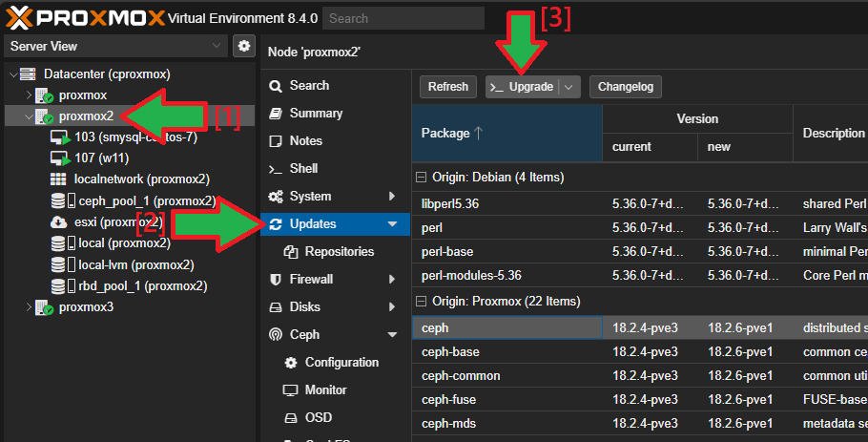
Task: Expand the proxmox3 node in tree
Action: coord(29,306)
